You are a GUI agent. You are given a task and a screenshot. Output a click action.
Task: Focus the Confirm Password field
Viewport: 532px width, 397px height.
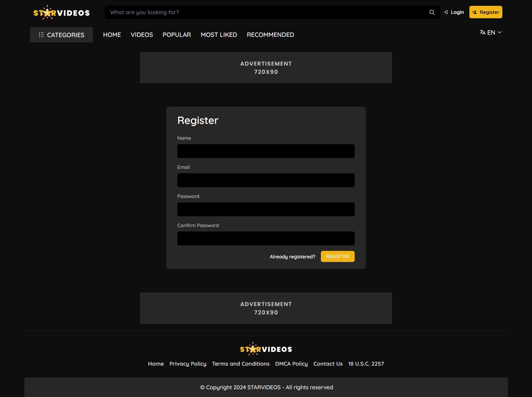tap(266, 238)
